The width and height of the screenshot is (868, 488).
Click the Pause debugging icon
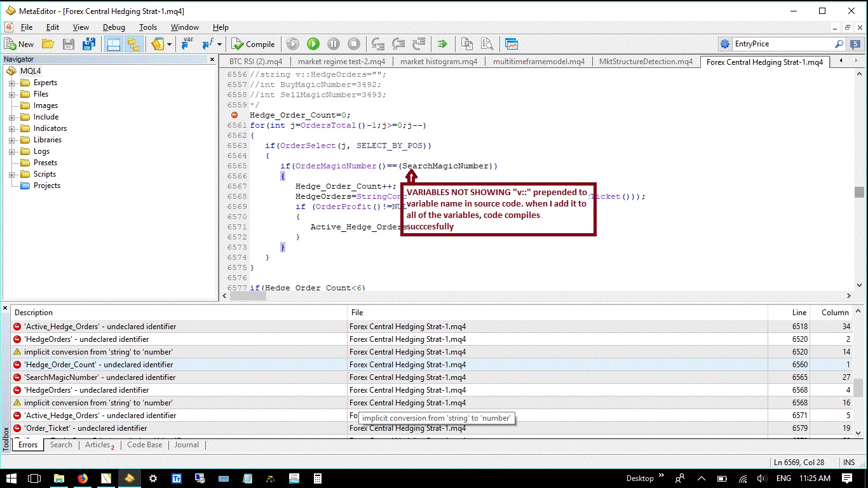[x=333, y=44]
